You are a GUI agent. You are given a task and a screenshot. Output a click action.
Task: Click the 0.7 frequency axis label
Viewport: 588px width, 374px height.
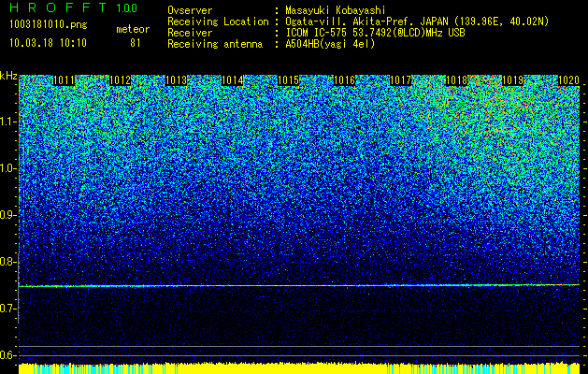click(x=7, y=309)
